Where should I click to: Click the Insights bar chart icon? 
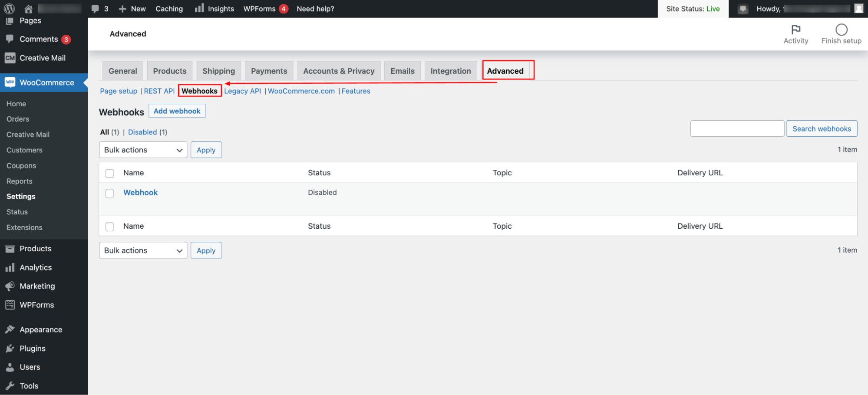click(x=199, y=8)
